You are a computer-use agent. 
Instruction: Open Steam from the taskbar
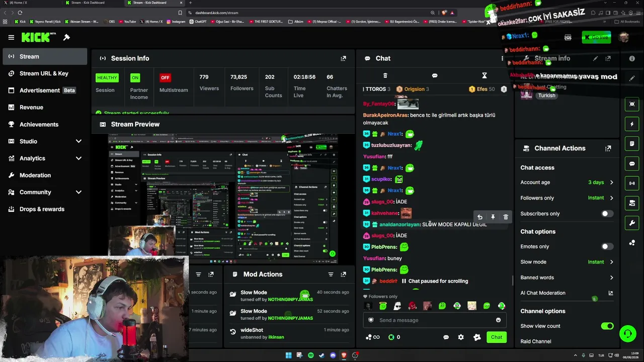point(321,355)
